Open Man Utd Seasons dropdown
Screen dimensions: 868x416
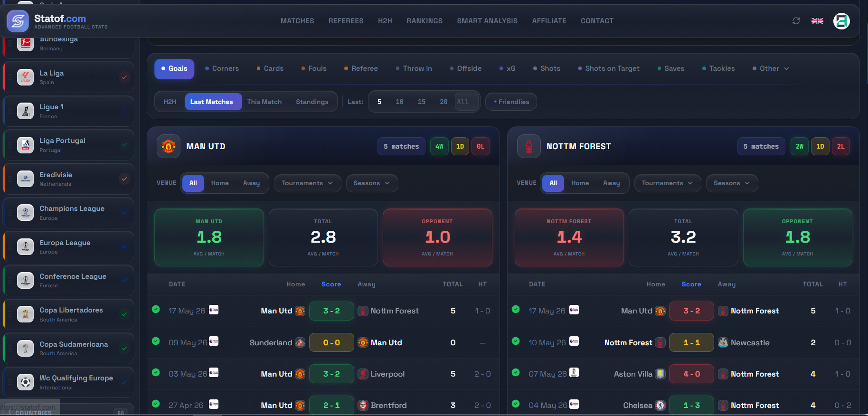click(x=372, y=183)
